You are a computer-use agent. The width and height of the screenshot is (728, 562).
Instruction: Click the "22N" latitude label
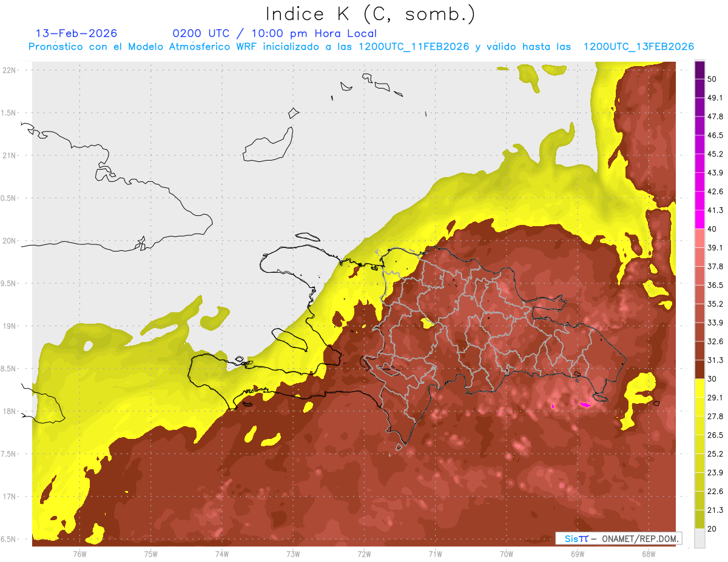10,70
